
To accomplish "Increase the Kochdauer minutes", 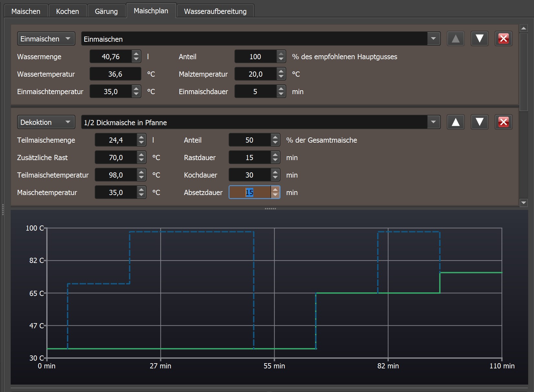I will click(x=275, y=172).
